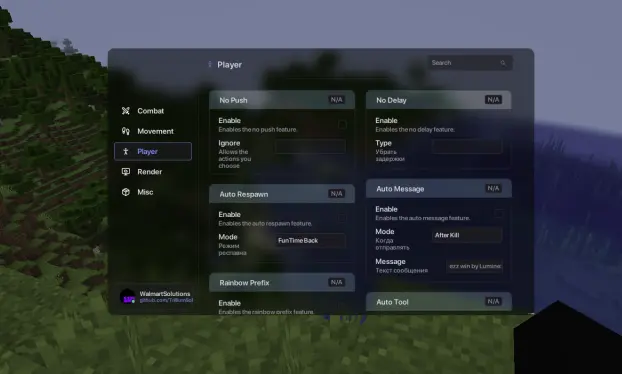
Task: Click the Rainbow Prefix module header
Action: (x=282, y=282)
